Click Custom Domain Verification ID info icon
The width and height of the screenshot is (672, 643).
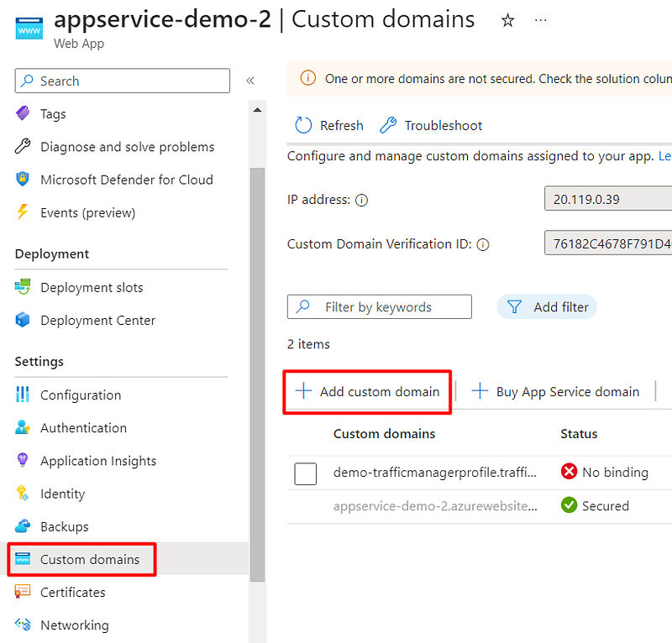483,244
